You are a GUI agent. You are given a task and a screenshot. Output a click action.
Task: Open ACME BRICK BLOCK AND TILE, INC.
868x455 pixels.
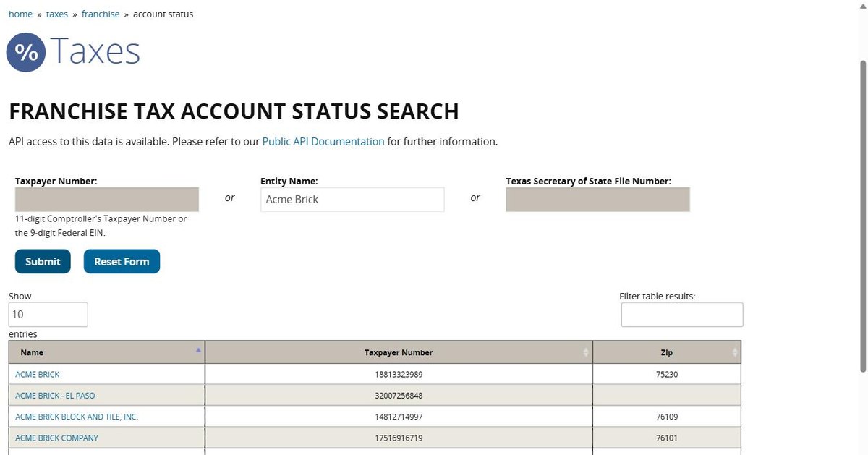click(77, 417)
